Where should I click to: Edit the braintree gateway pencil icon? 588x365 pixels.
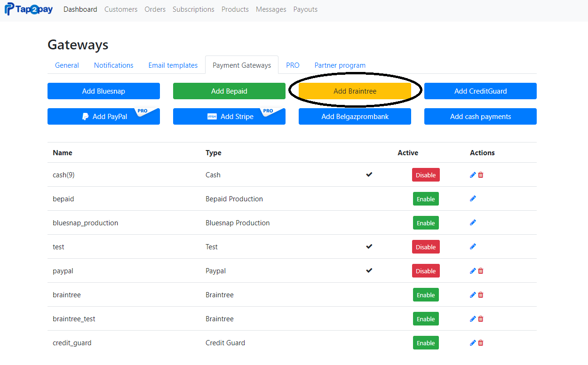tap(473, 295)
